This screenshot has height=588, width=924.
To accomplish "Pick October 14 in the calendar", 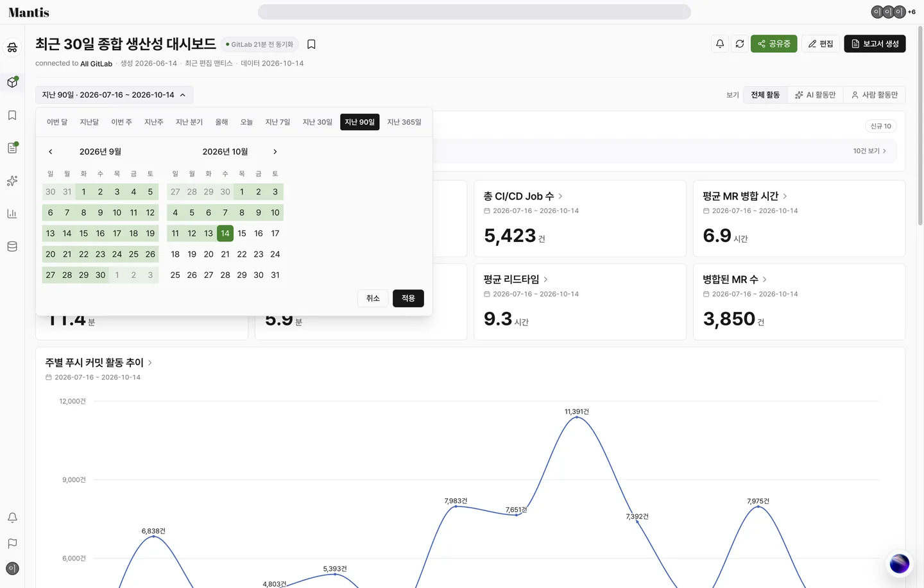I will coord(225,234).
